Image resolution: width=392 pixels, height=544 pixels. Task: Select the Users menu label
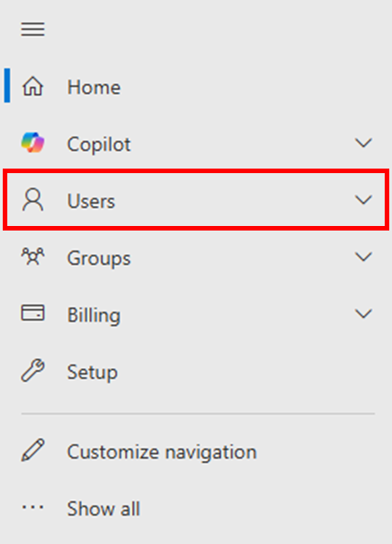(x=91, y=200)
